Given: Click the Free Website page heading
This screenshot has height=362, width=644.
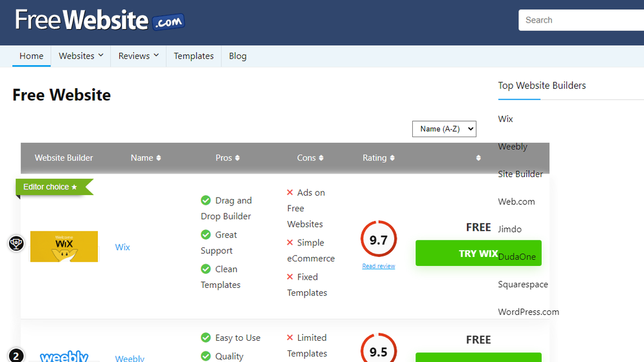Looking at the screenshot, I should coord(62,95).
